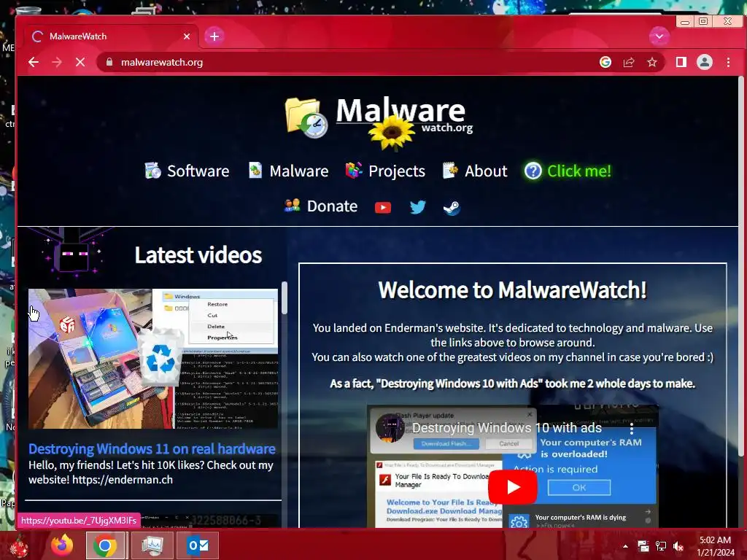
Task: Go back to previous page
Action: [x=34, y=63]
